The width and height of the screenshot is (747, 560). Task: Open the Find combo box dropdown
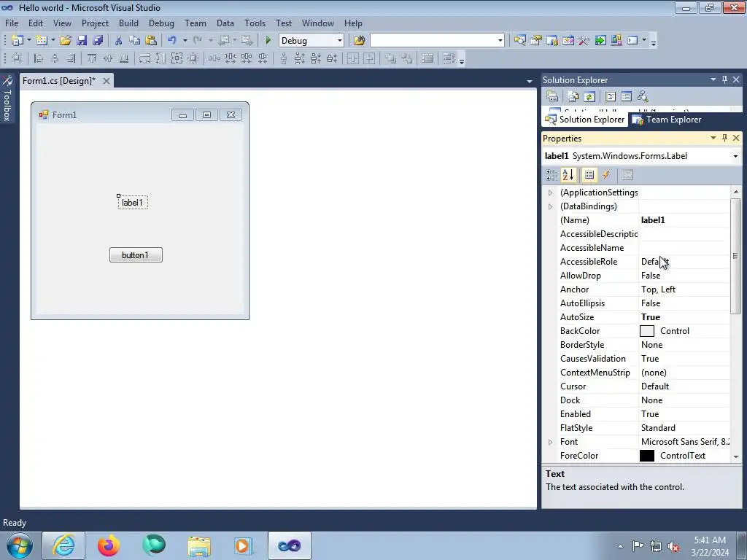500,41
